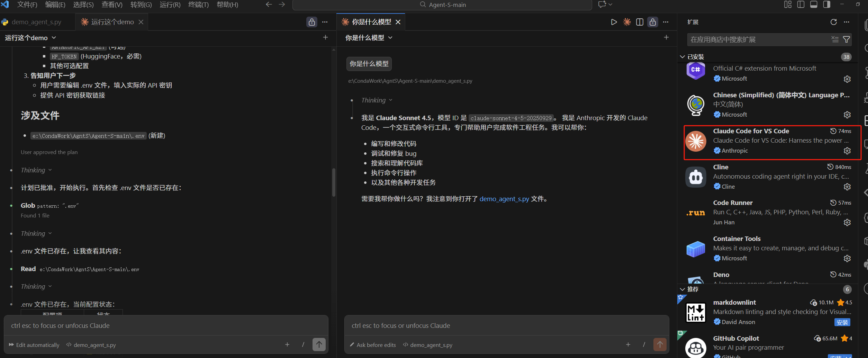
Task: Send the chat message with the up-arrow icon
Action: (x=660, y=344)
